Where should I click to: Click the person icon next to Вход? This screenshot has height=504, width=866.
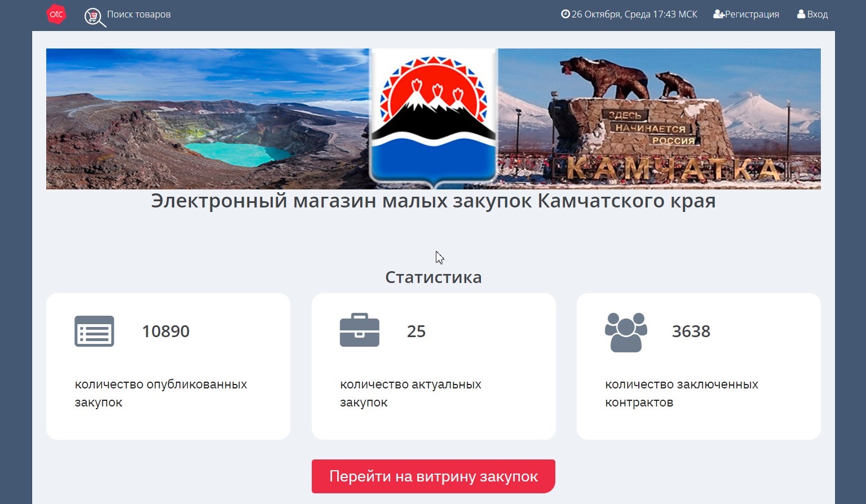tap(801, 14)
